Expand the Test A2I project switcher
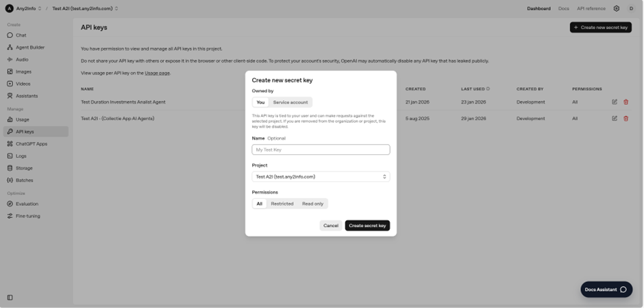The height and width of the screenshot is (308, 644). [85, 9]
